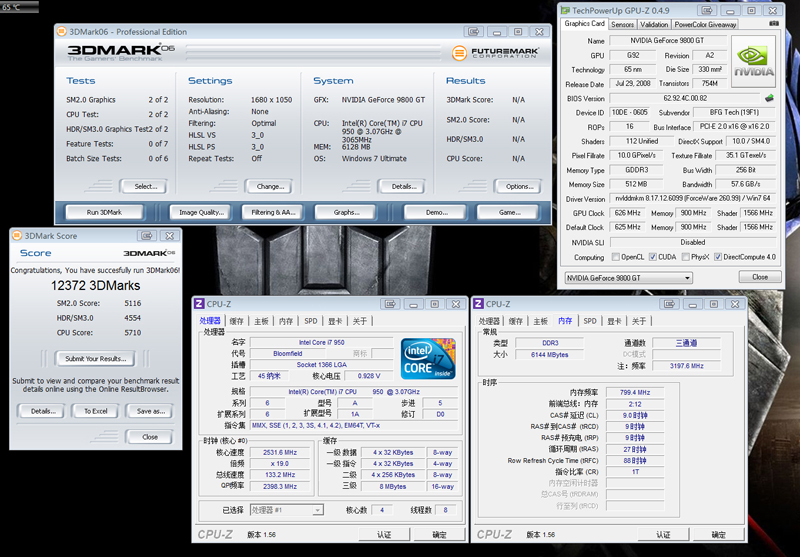This screenshot has width=800, height=557.
Task: Click Change... under Settings
Action: pos(270,186)
